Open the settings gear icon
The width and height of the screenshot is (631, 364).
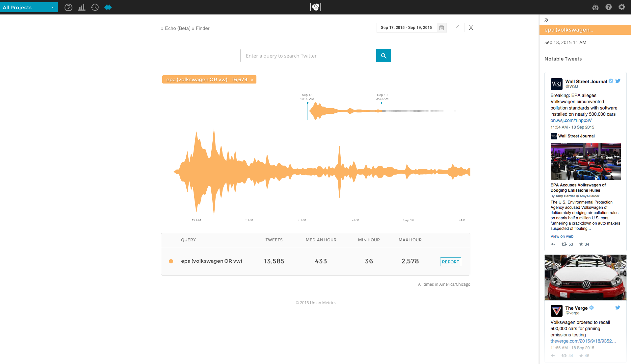[622, 7]
